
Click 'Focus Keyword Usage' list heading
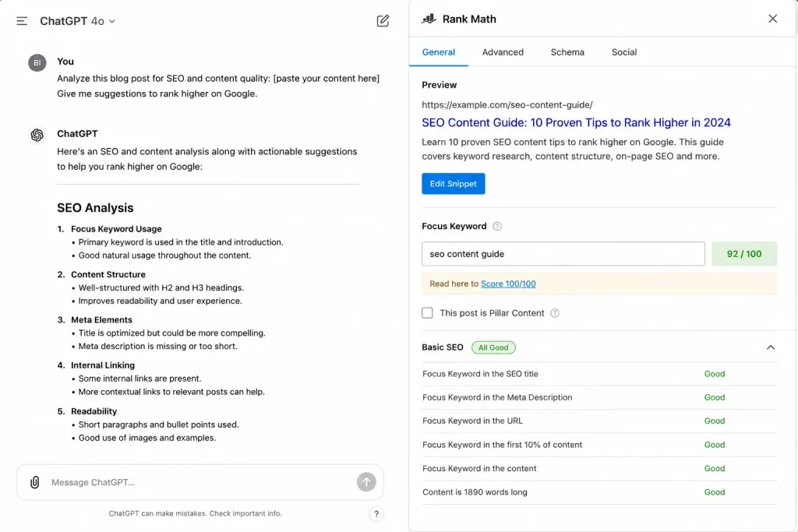pyautogui.click(x=116, y=229)
